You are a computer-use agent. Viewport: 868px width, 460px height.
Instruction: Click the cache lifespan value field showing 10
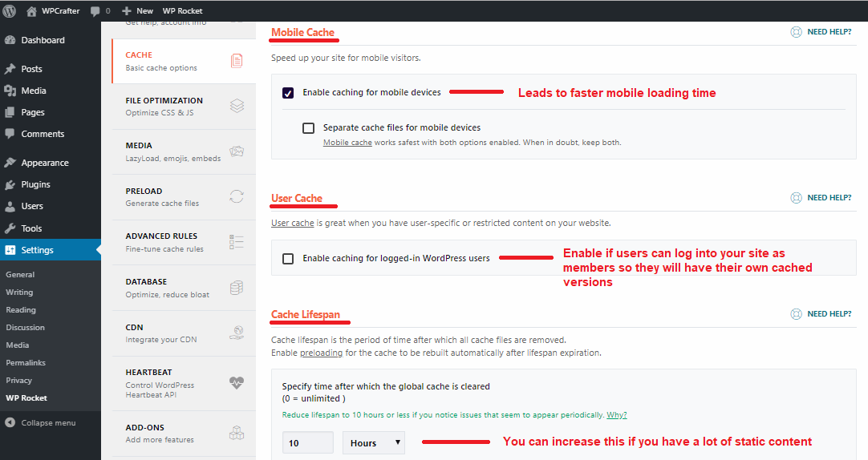(x=308, y=443)
